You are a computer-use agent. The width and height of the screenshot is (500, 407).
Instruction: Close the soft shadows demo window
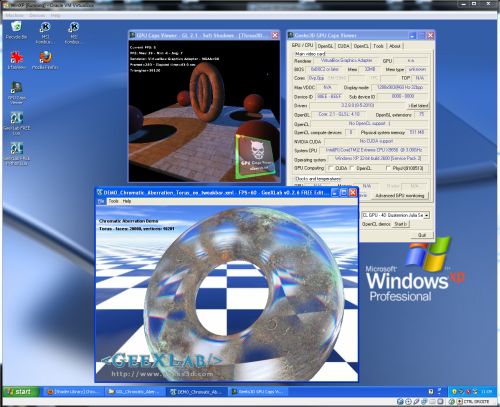tap(275, 35)
